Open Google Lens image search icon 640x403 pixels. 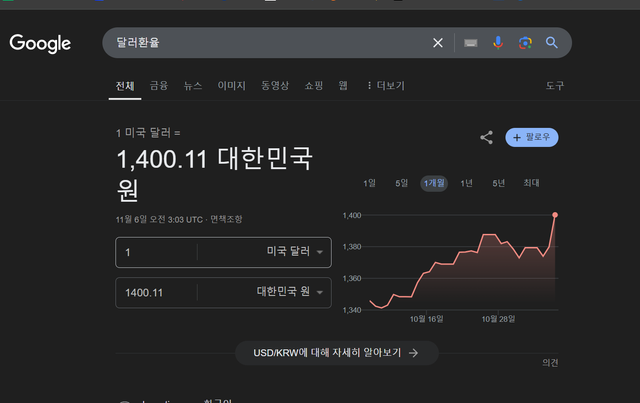point(524,43)
